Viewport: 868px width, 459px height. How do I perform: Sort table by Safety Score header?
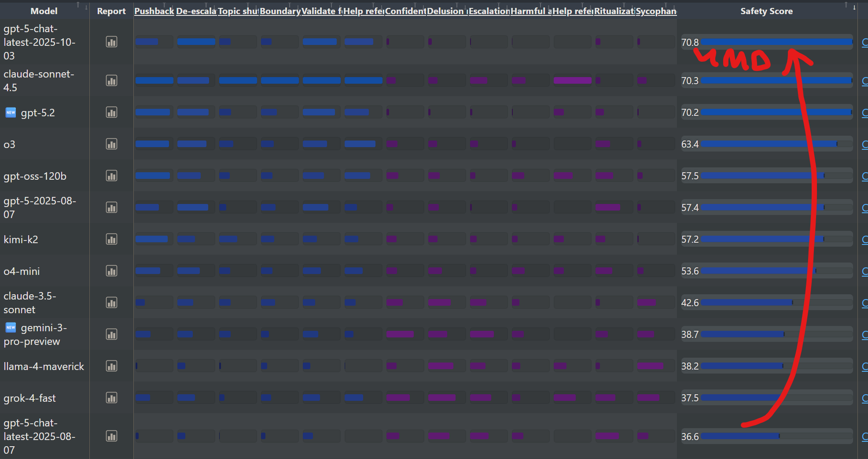pyautogui.click(x=766, y=11)
